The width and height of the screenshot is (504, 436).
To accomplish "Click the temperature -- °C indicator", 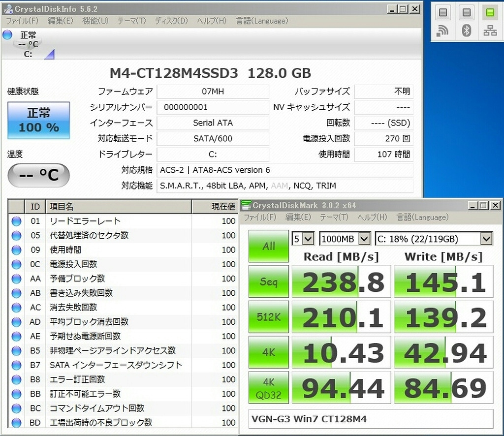I will pyautogui.click(x=38, y=175).
